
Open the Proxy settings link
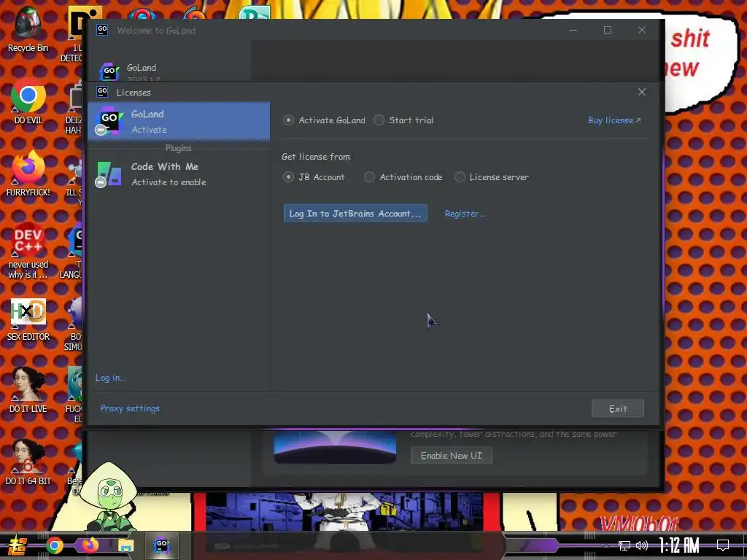(x=130, y=408)
